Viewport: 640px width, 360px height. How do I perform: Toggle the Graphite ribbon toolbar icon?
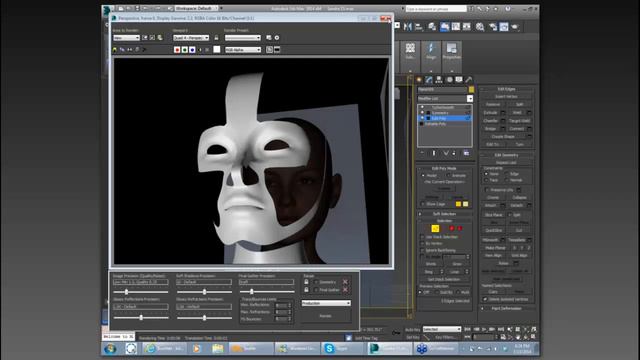444,27
